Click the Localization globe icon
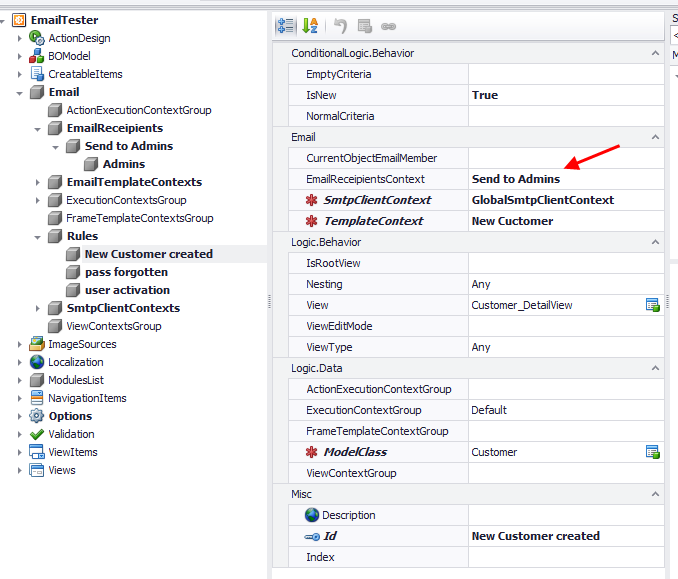The image size is (678, 579). click(37, 362)
